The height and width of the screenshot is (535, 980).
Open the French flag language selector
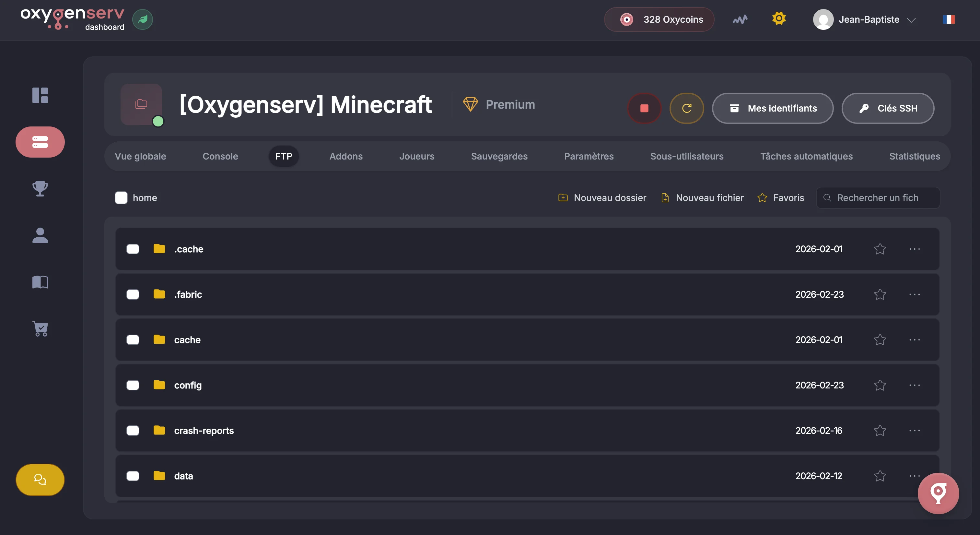[949, 19]
